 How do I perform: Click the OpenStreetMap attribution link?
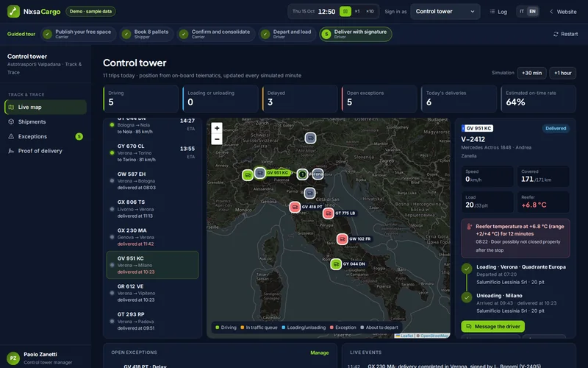434,336
